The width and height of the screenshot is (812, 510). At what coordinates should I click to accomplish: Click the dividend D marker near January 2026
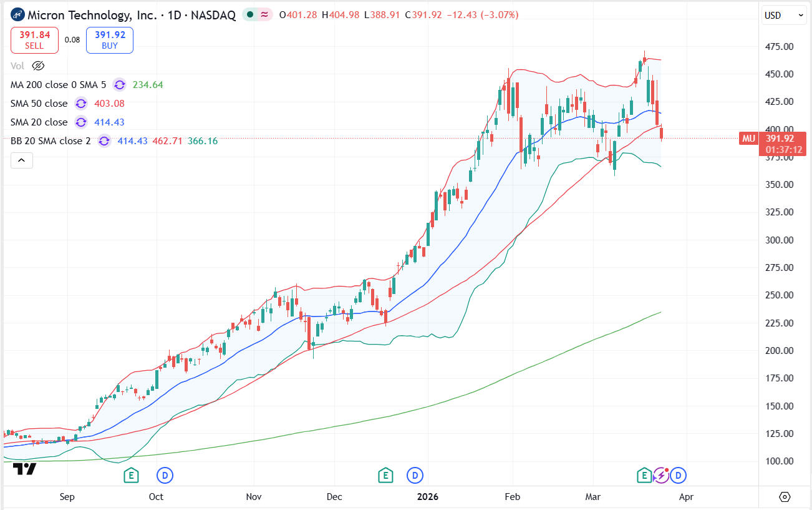click(415, 476)
